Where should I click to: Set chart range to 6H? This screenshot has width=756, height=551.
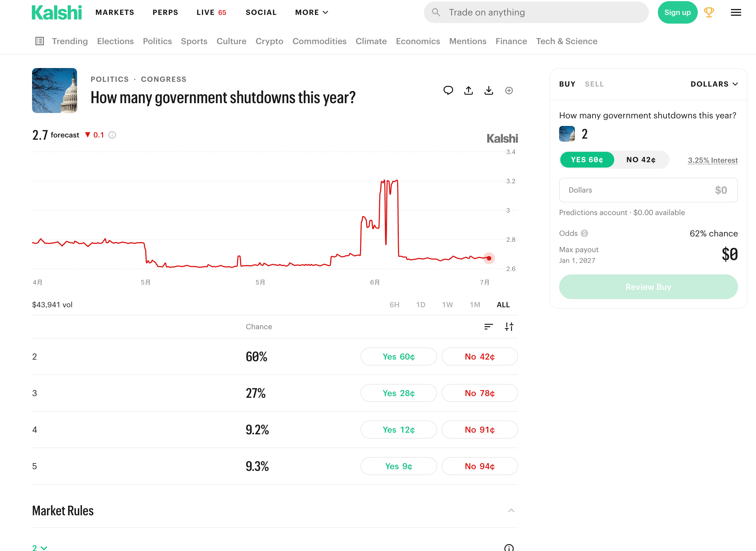(x=394, y=305)
